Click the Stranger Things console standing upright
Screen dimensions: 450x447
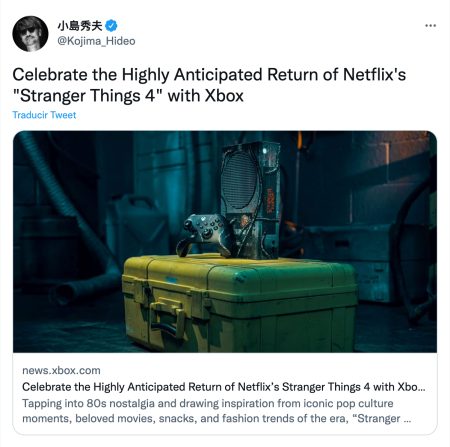[x=251, y=200]
